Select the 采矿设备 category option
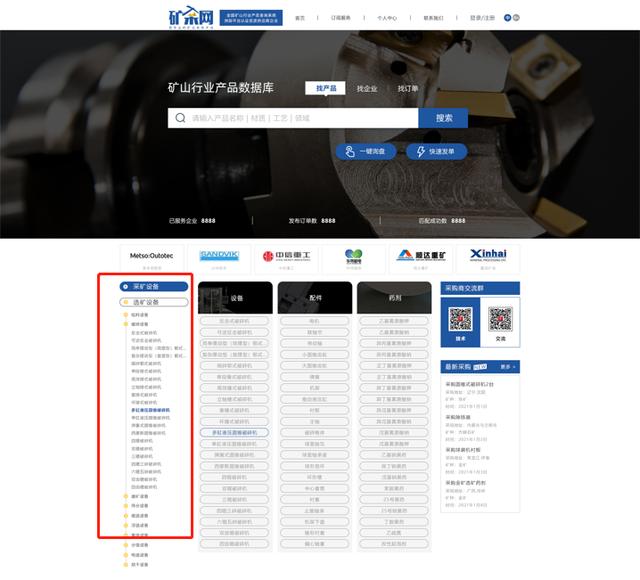The width and height of the screenshot is (640, 580). point(146,286)
